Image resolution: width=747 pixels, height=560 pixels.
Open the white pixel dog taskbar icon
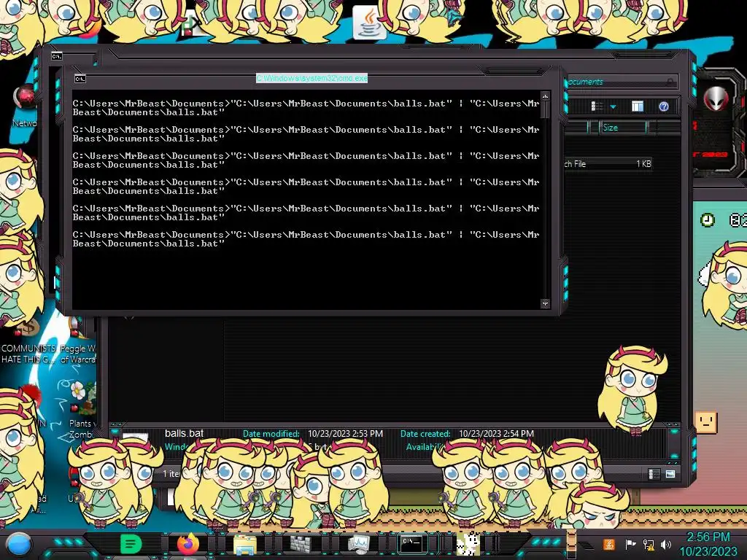(468, 543)
